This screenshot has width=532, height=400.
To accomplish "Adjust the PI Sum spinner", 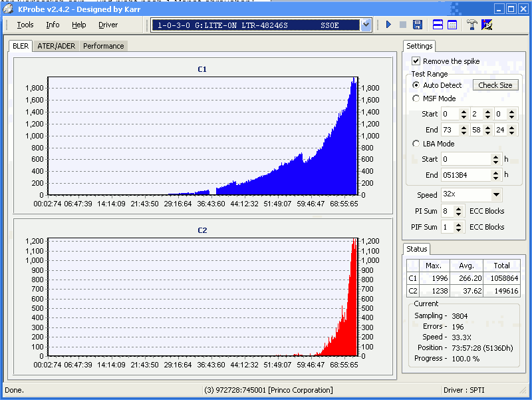I will (x=458, y=211).
